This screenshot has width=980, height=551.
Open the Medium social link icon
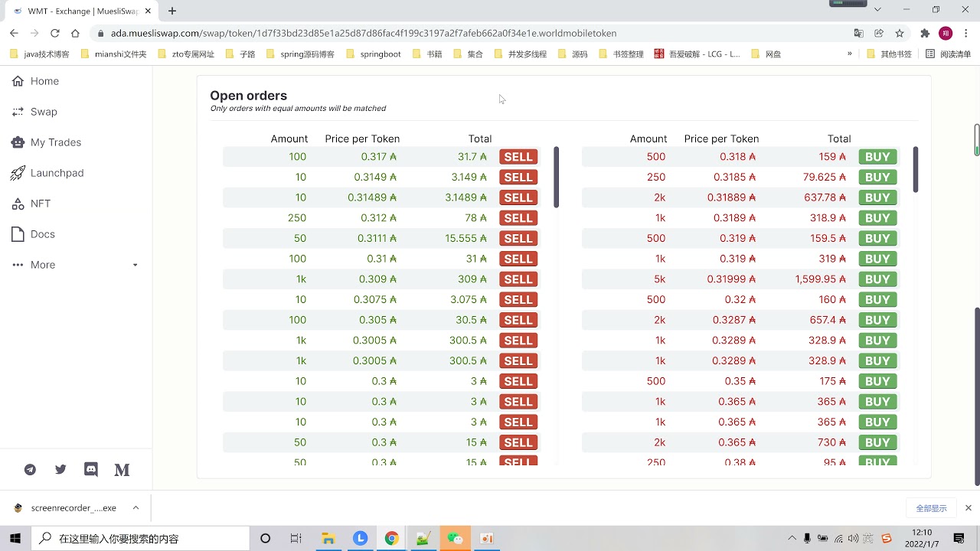coord(122,470)
